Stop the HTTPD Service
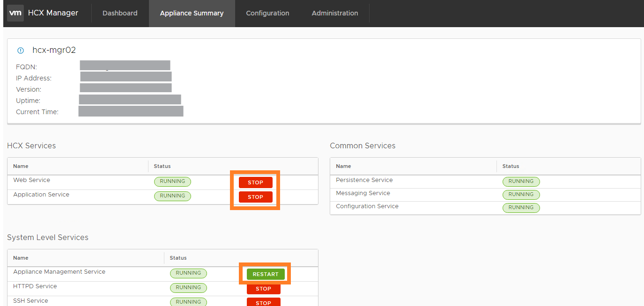Image resolution: width=644 pixels, height=306 pixels. (x=263, y=289)
